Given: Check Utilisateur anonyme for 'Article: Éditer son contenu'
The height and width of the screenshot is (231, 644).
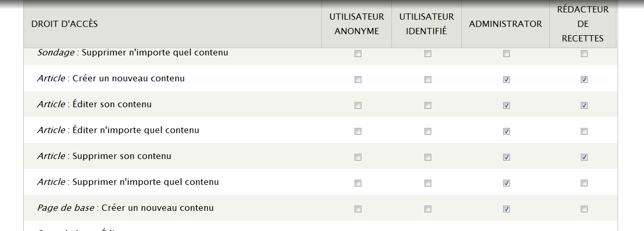Looking at the screenshot, I should 358,106.
